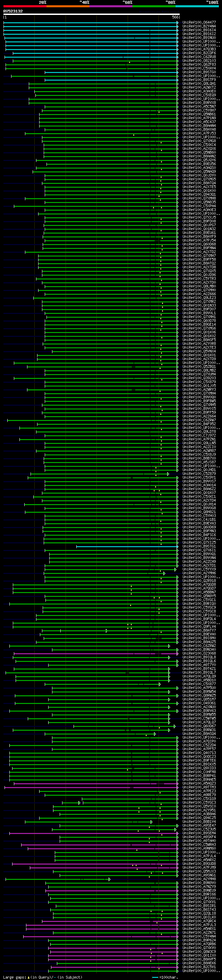Select the UniRef100_C5Y8H7 label
222x980 pixels.
coord(199,110)
